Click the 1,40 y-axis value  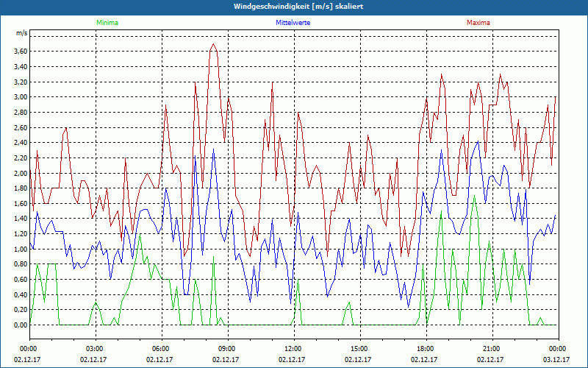(x=21, y=219)
